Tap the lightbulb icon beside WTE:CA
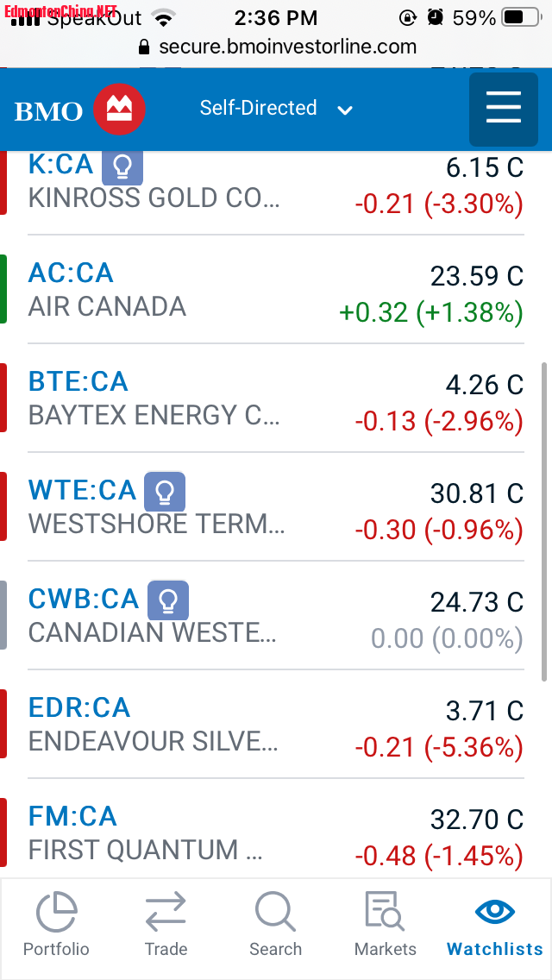Viewport: 552px width, 980px height. (164, 492)
